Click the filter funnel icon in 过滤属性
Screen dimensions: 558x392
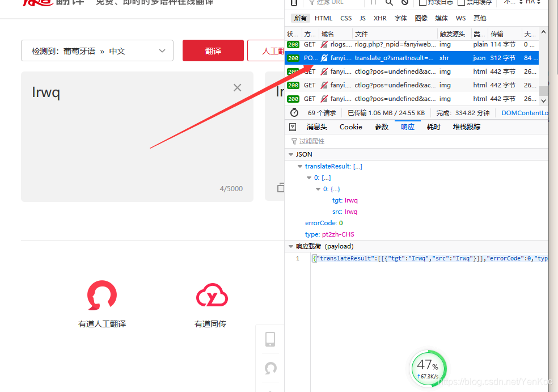point(294,141)
